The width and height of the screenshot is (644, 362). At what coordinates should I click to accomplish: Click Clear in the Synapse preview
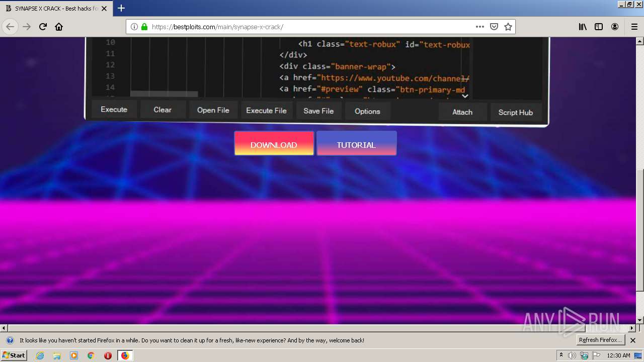[163, 110]
